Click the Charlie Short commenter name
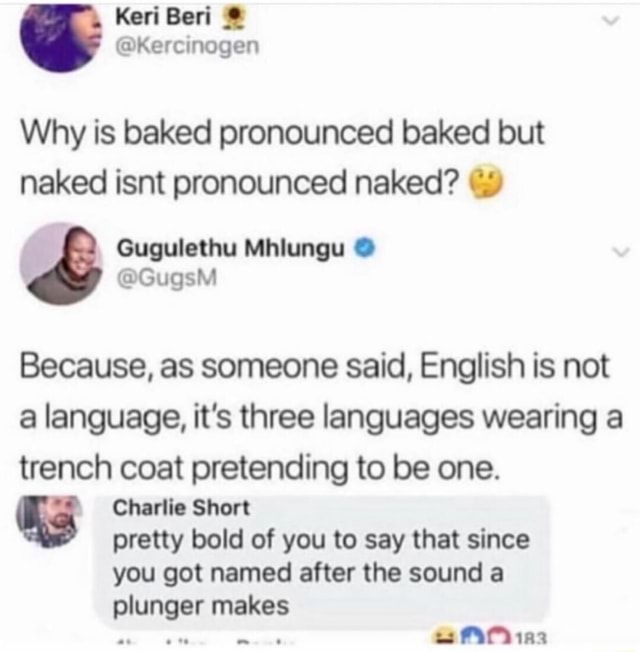The height and width of the screenshot is (652, 640). coord(181,508)
